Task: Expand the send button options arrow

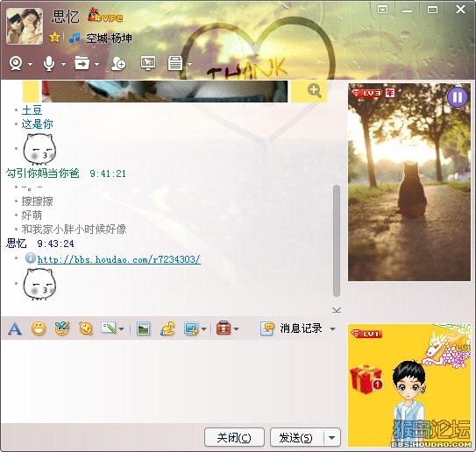Action: (x=332, y=437)
